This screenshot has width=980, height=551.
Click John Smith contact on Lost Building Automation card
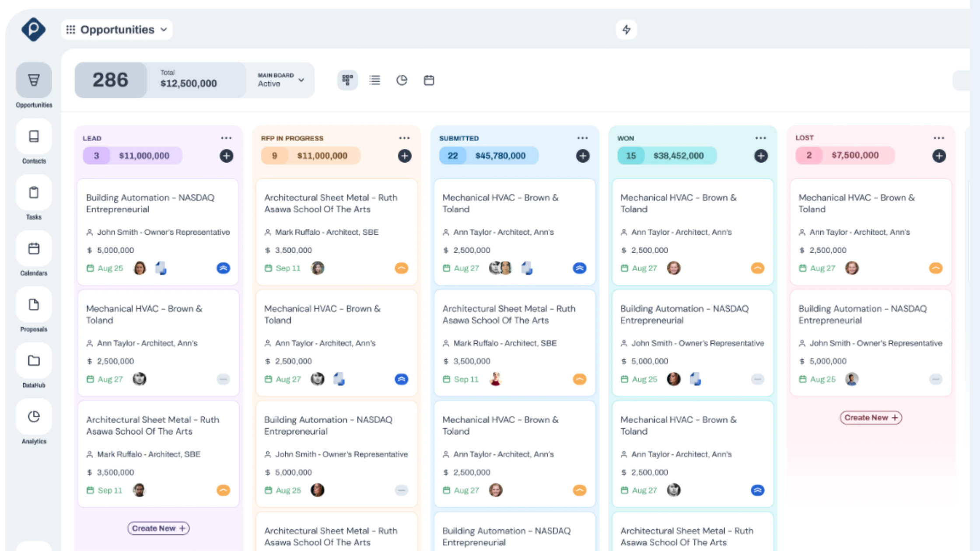click(x=871, y=343)
